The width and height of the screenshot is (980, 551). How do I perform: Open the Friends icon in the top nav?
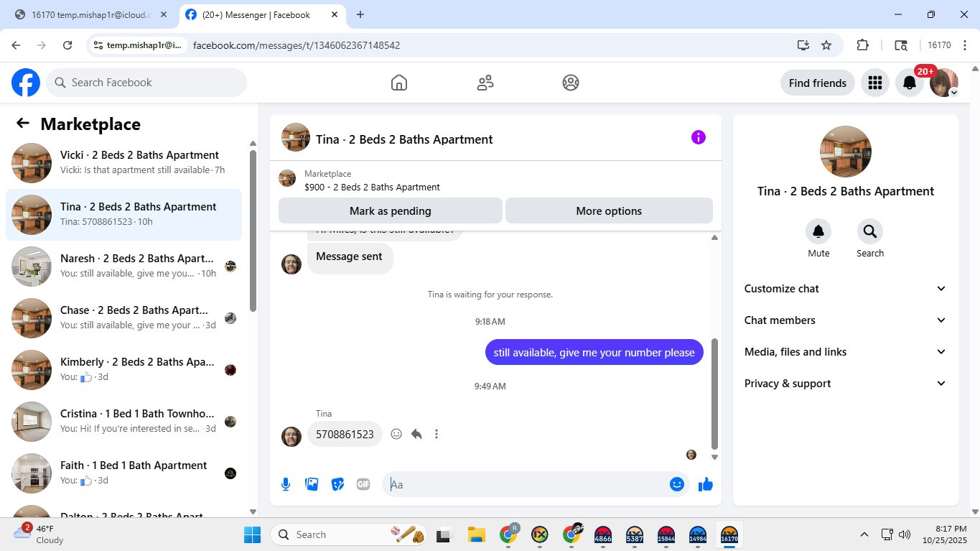tap(485, 83)
